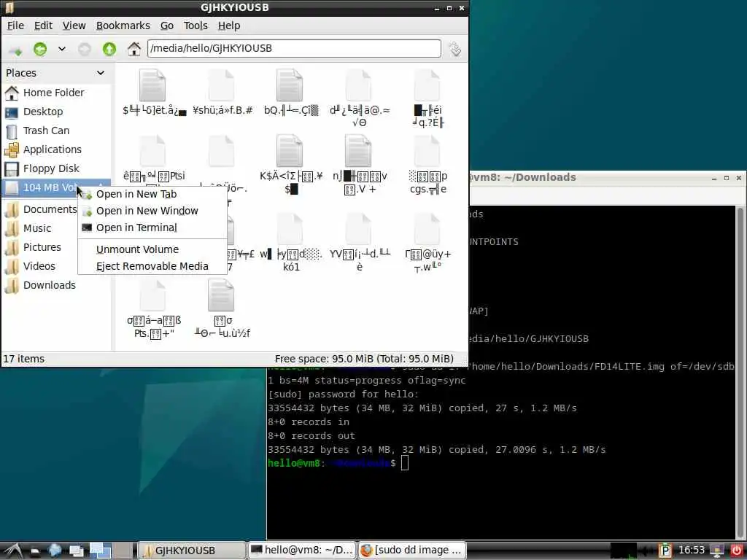747x560 pixels.
Task: Select the file icon whose name ends in éi
Action: (x=427, y=86)
